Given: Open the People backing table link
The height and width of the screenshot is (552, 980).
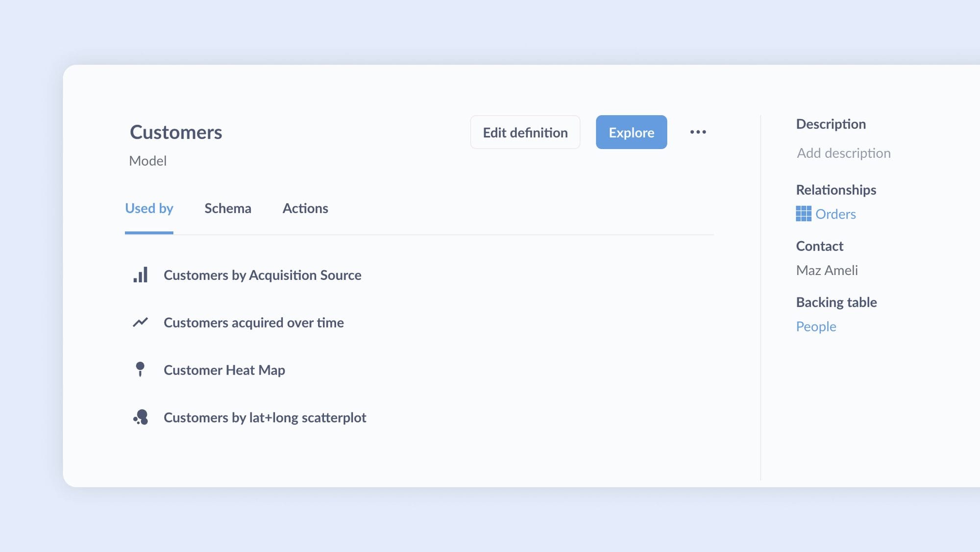Looking at the screenshot, I should tap(816, 326).
